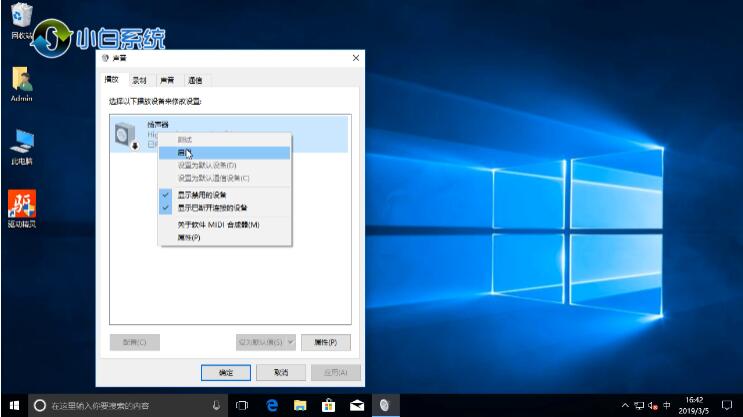Click the Sound app taskbar button

(x=385, y=406)
